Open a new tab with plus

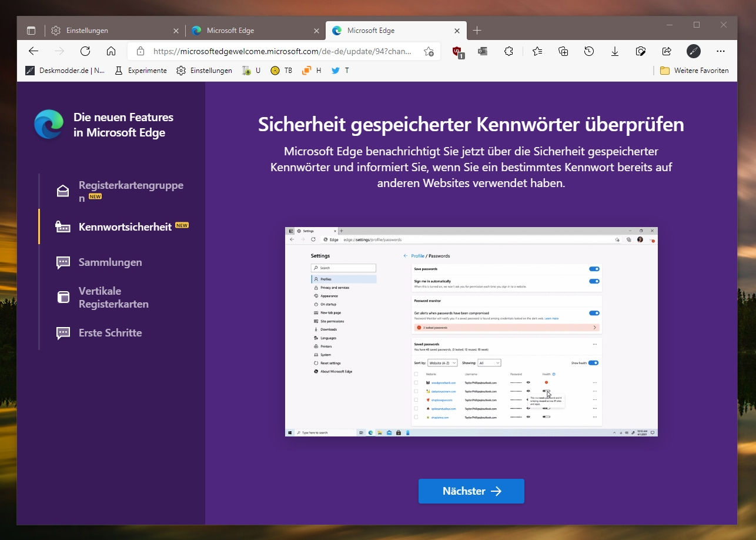coord(477,31)
